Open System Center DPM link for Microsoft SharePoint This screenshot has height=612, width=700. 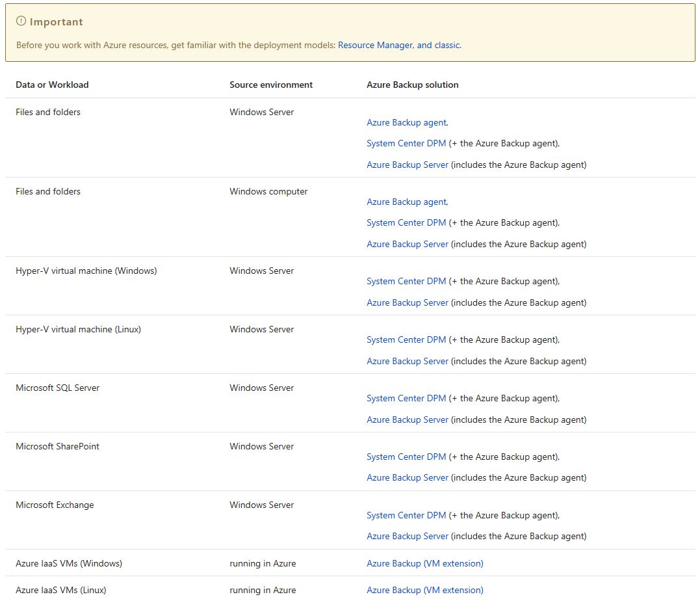[406, 457]
